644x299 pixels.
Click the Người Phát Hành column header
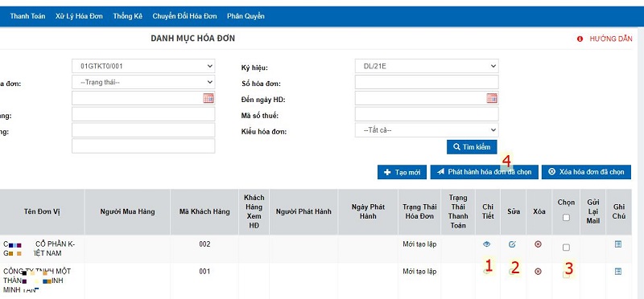pos(303,211)
